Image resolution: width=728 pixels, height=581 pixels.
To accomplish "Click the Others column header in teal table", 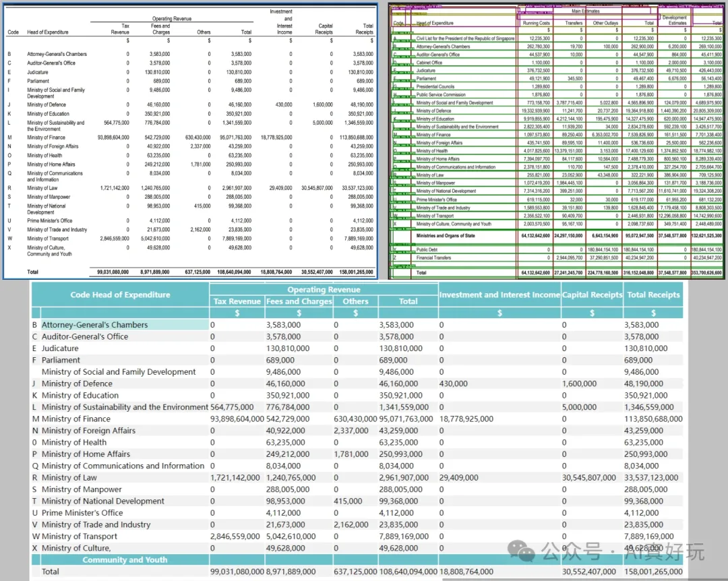I will (355, 301).
